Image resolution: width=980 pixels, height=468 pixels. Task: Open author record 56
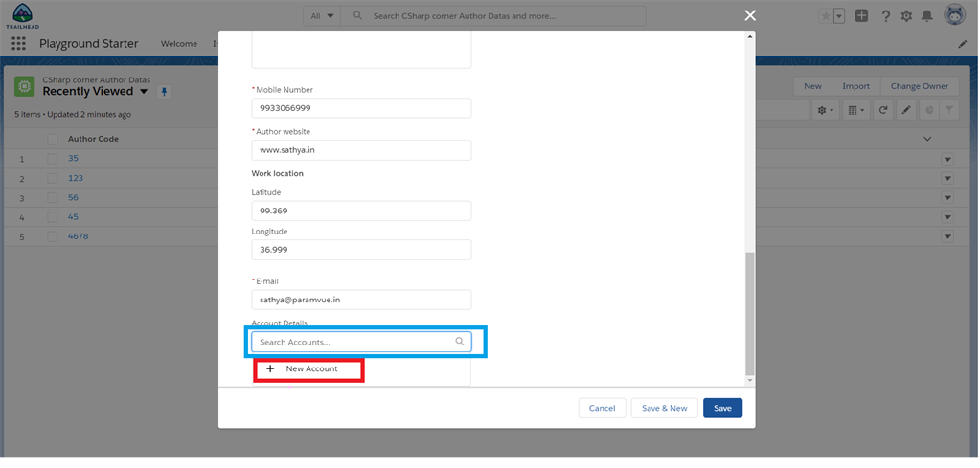click(x=73, y=198)
